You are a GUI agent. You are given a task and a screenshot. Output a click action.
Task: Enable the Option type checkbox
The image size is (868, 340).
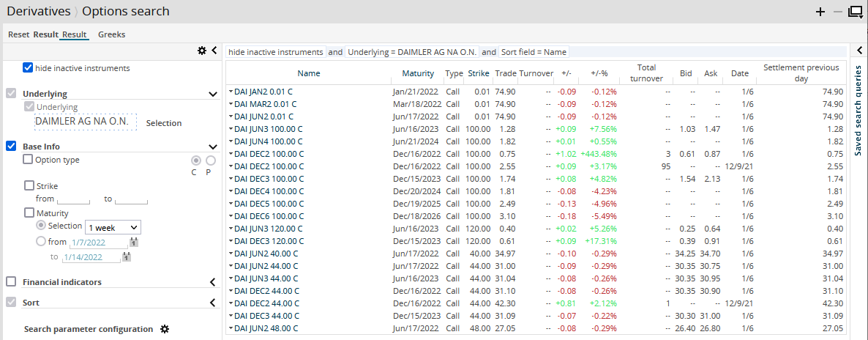[x=28, y=160]
